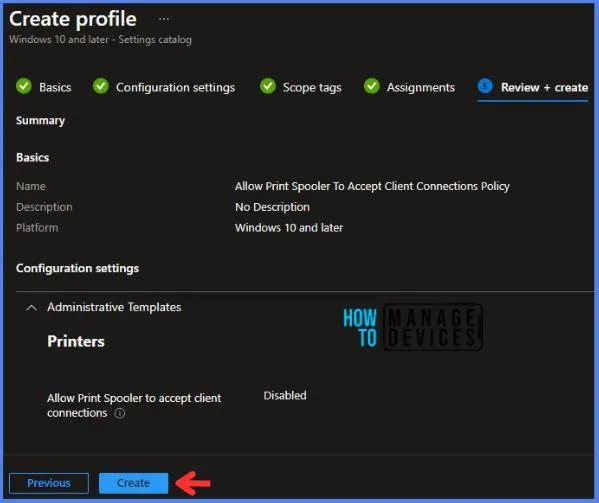Click the Administrative Templates heading text
The height and width of the screenshot is (503, 599).
coord(114,307)
